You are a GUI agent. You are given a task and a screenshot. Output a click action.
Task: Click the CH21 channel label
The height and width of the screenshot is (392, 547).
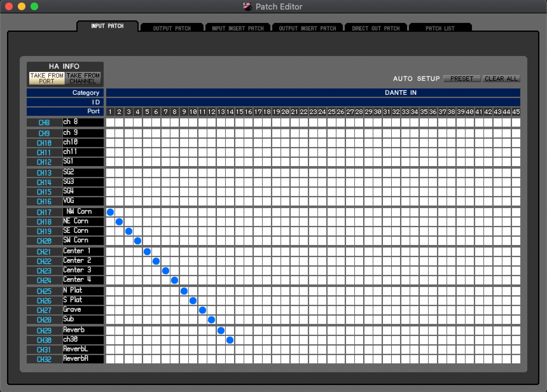point(44,252)
